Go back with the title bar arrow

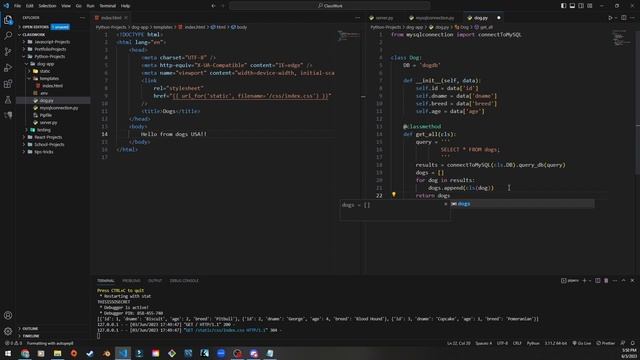213,6
